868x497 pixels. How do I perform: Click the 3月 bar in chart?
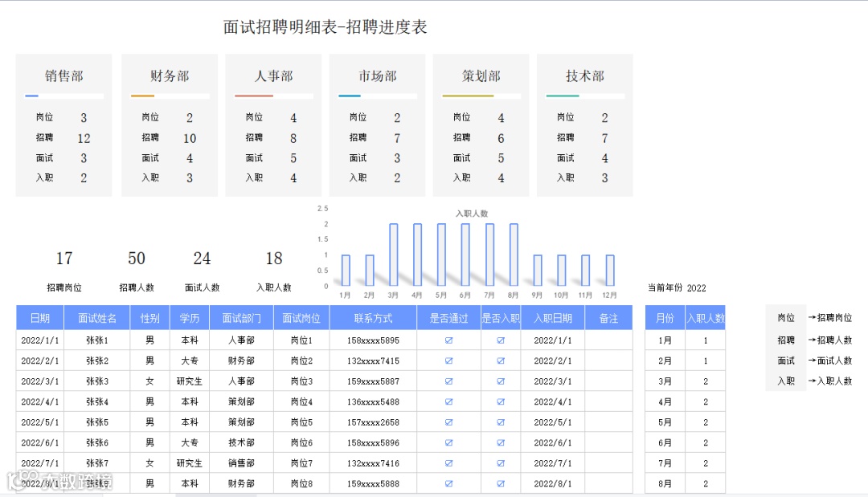coord(394,255)
